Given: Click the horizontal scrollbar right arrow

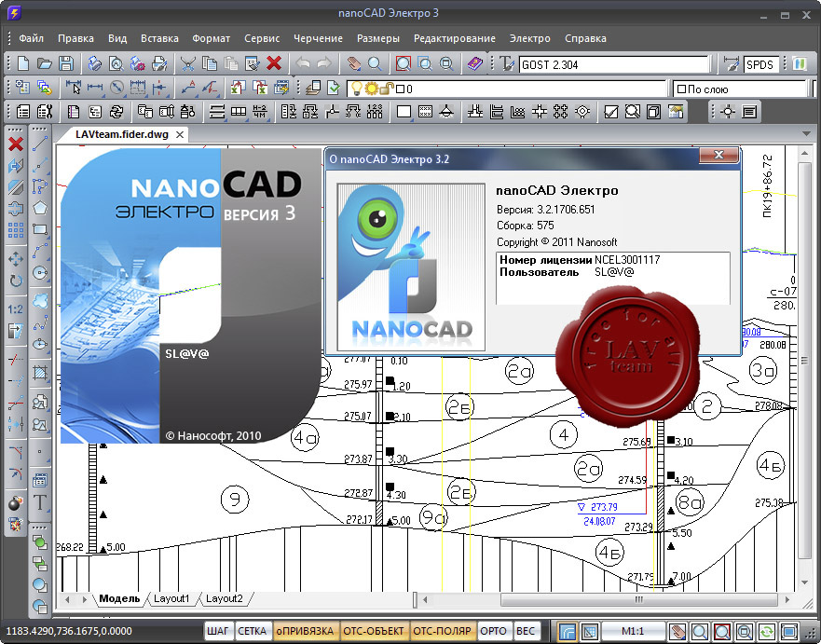Looking at the screenshot, I should point(787,599).
